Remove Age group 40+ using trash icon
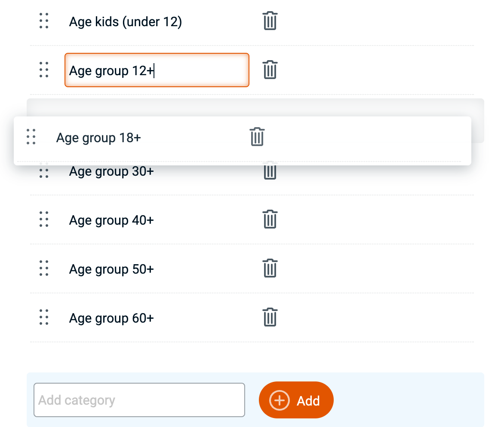The image size is (504, 427). click(270, 220)
